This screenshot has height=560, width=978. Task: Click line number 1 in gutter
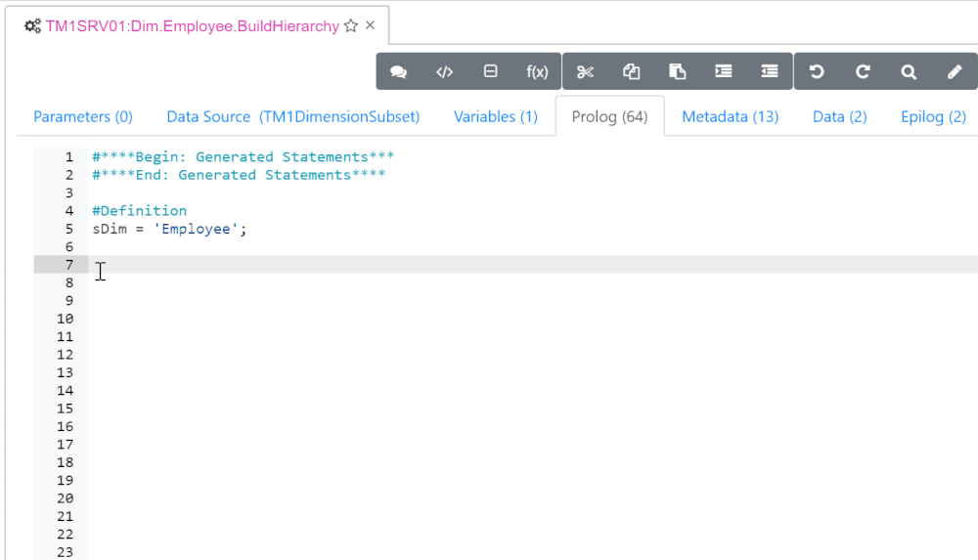tap(69, 156)
